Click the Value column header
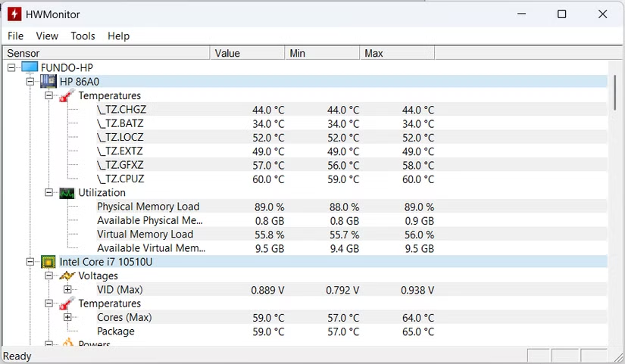This screenshot has width=625, height=364. 247,53
